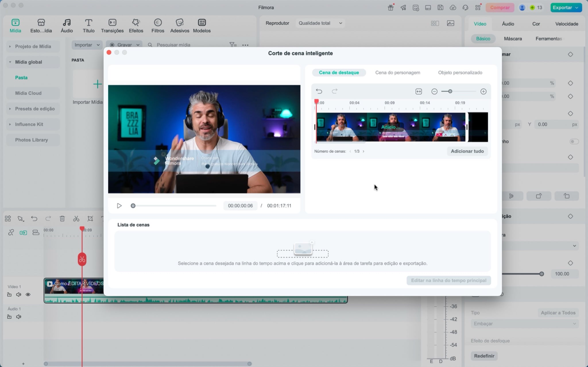Viewport: 588px width, 367px height.
Task: Click the scissors split icon in timeline toolbar
Action: (x=76, y=219)
